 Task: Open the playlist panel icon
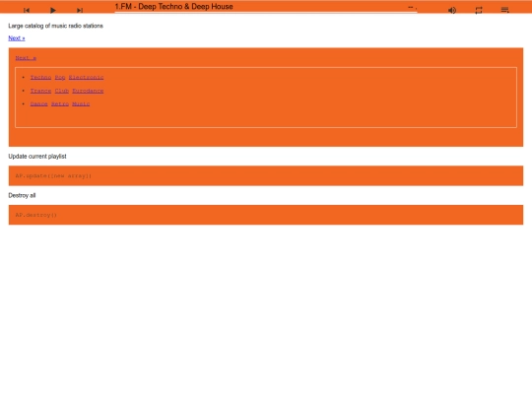[505, 10]
